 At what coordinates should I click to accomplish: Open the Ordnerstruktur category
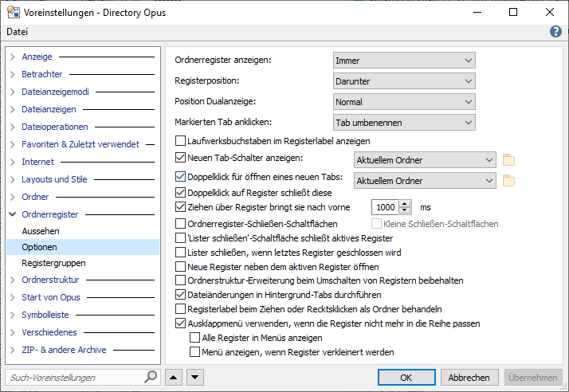pyautogui.click(x=50, y=280)
